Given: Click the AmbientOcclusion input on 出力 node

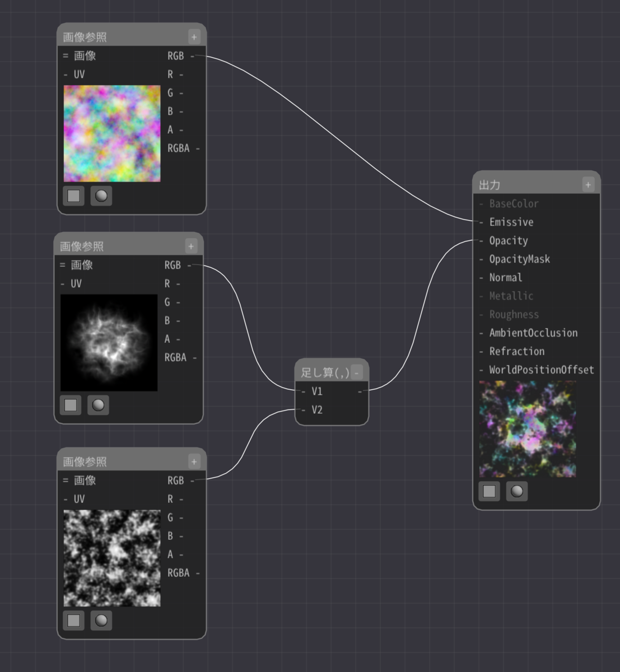Looking at the screenshot, I should (529, 333).
